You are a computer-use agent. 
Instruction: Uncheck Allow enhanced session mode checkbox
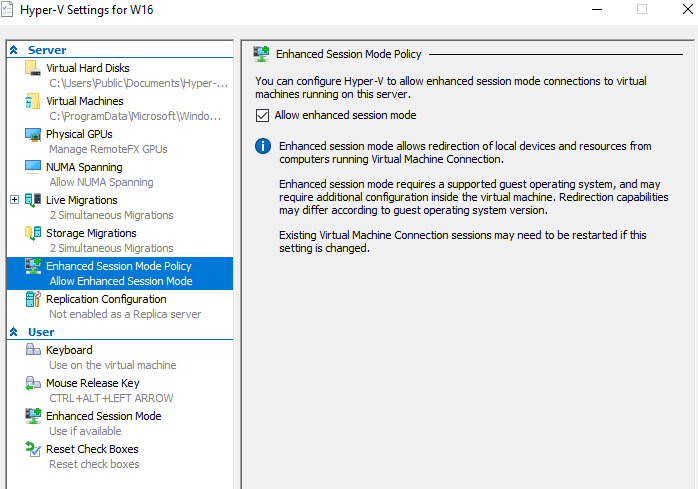pyautogui.click(x=263, y=116)
